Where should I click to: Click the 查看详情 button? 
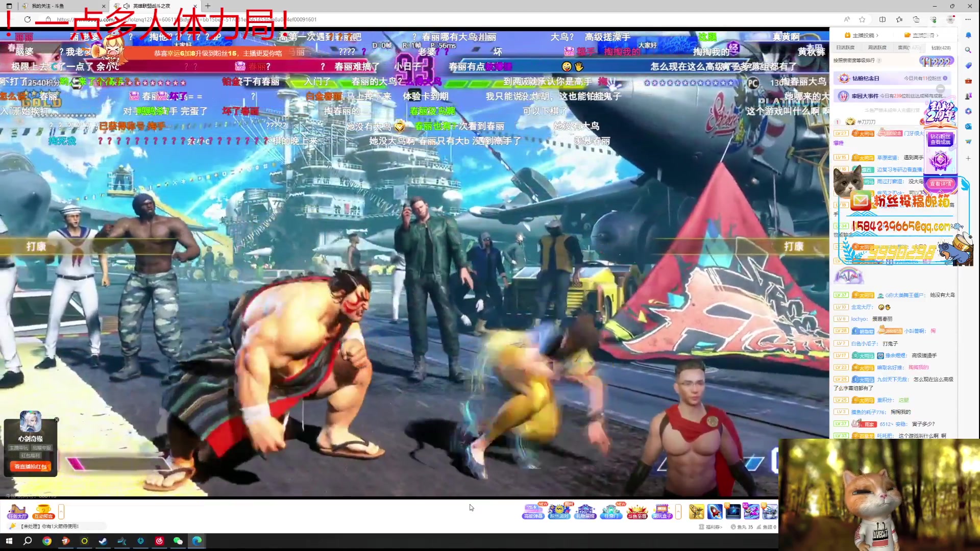tap(940, 184)
